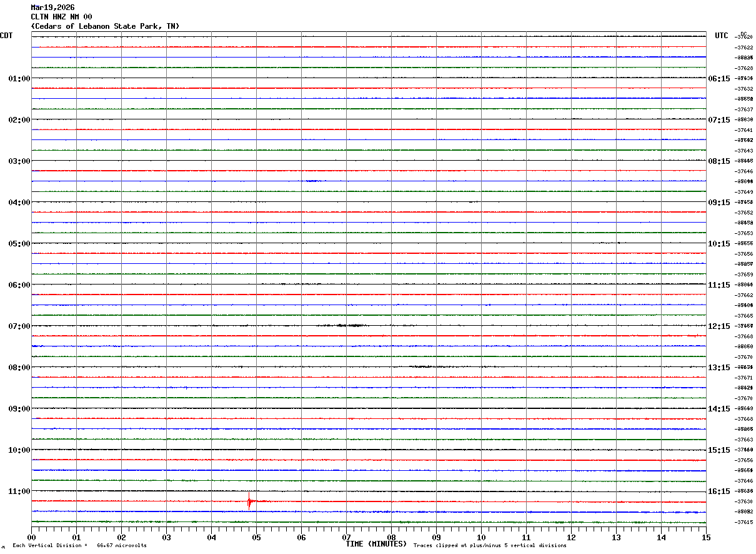Click the DC offset value -37628
756x554 pixels.
pos(744,68)
